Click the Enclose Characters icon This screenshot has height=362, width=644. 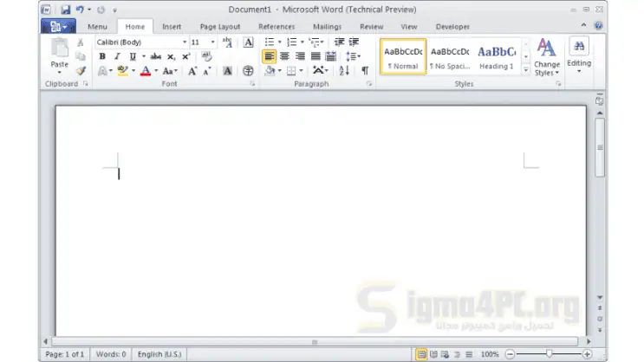pos(248,71)
